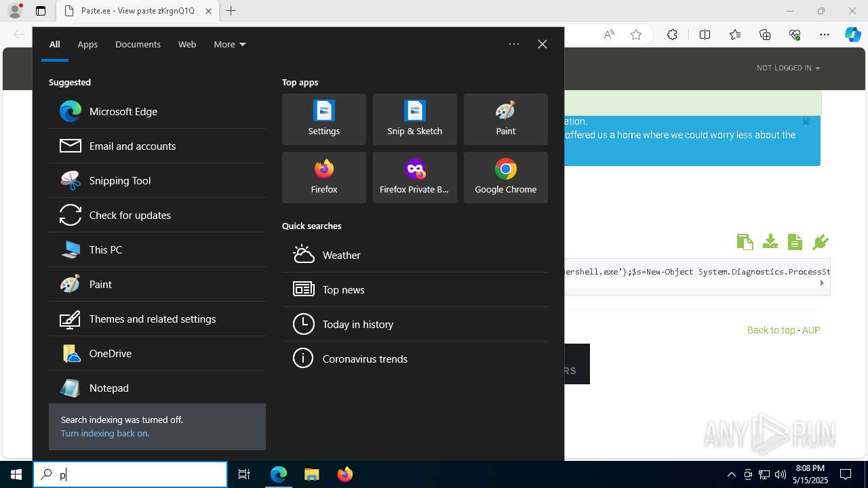Launch the Firefox Private Browsing tile
Image resolution: width=868 pixels, height=488 pixels.
click(x=415, y=178)
